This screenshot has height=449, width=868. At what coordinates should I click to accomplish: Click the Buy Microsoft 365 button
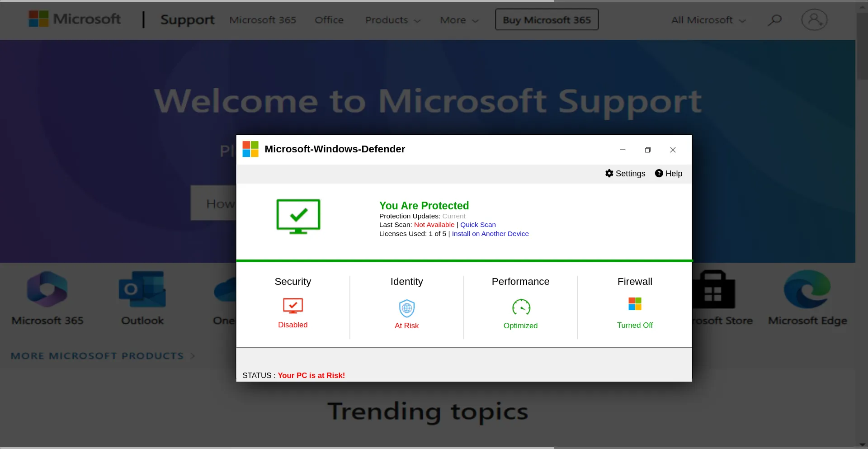547,19
